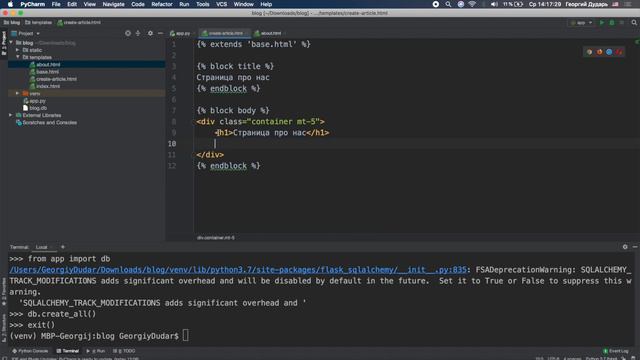Viewport: 640px width, 360px height.
Task: Open the Tools menu
Action: (202, 4)
